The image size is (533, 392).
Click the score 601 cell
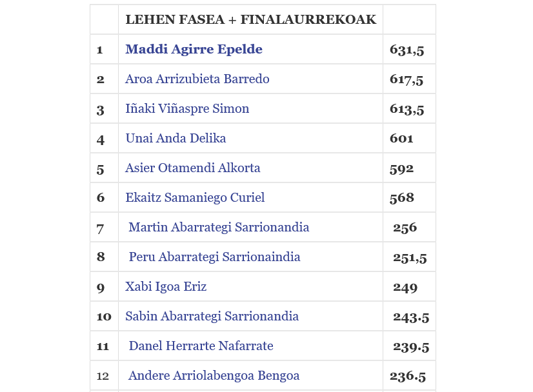401,139
